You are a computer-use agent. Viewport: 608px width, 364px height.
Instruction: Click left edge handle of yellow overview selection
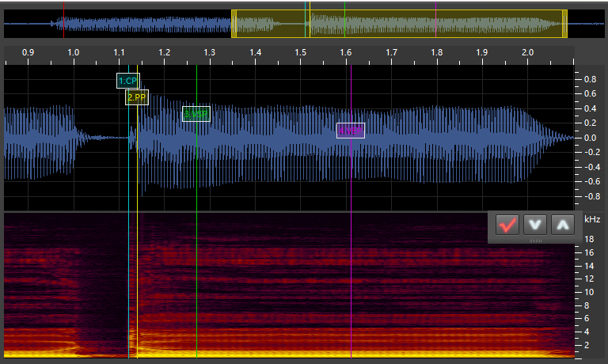(234, 24)
